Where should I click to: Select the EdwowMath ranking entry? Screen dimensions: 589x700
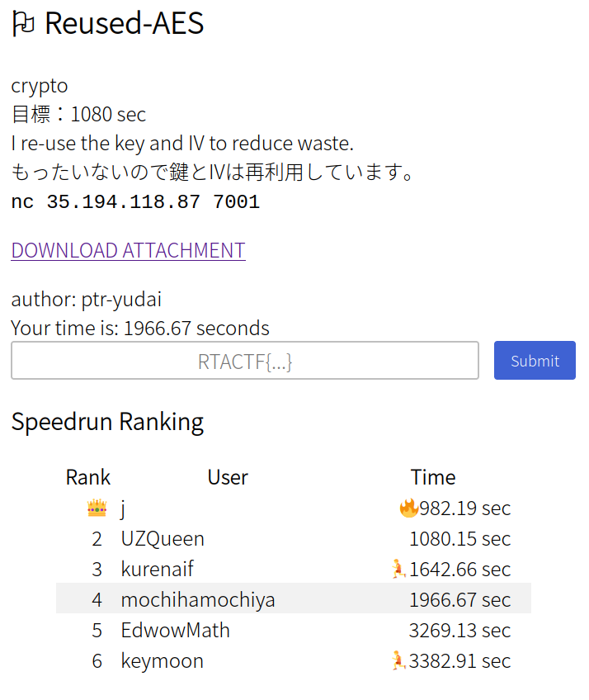tap(294, 631)
